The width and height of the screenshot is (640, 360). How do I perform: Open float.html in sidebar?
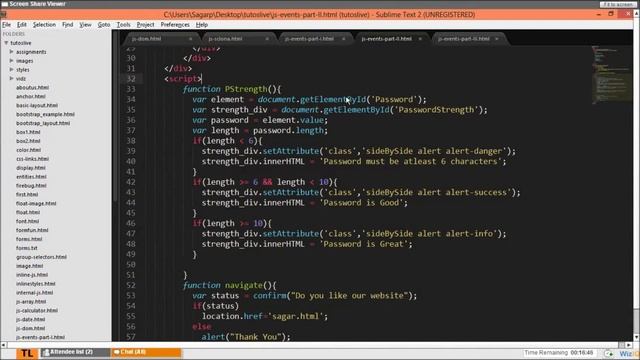coord(28,212)
